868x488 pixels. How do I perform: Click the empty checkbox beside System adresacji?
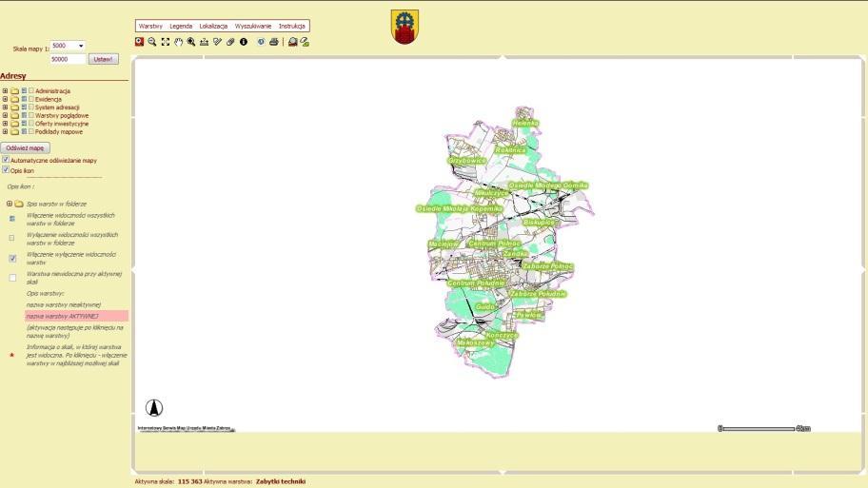click(x=31, y=107)
